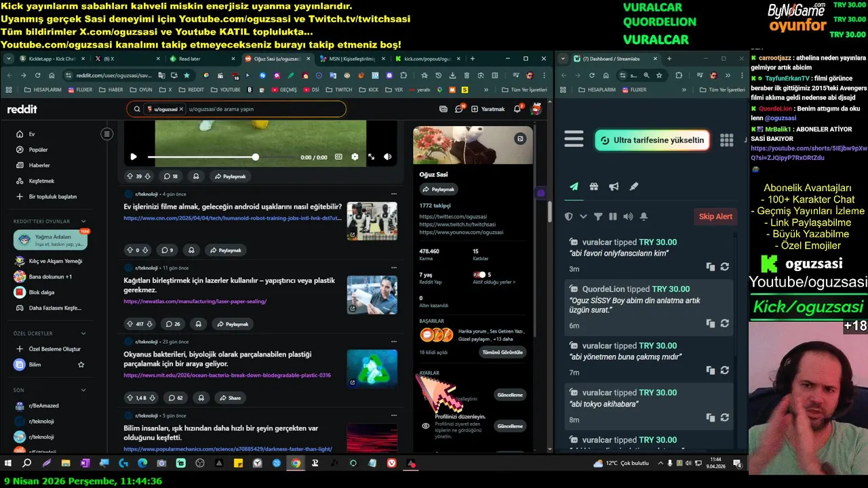Open Streamlabs apps grid icon

coord(726,140)
